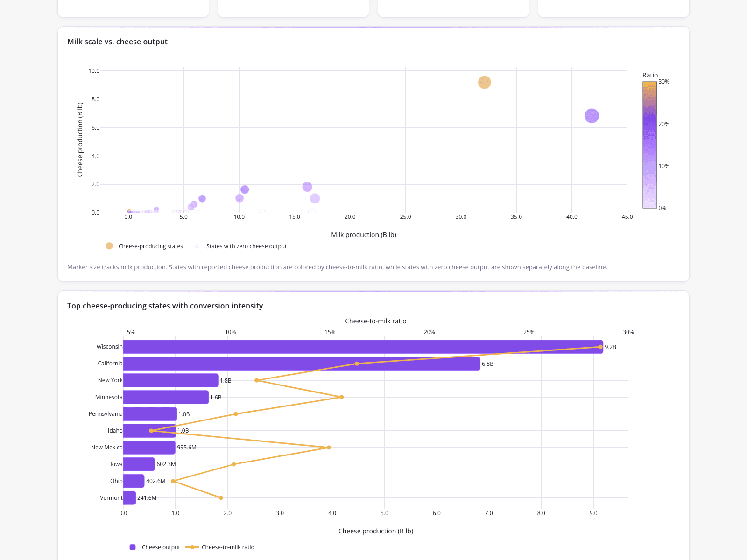Click the 'Marker size tracks milk production' caption
The height and width of the screenshot is (560, 747).
pyautogui.click(x=337, y=267)
